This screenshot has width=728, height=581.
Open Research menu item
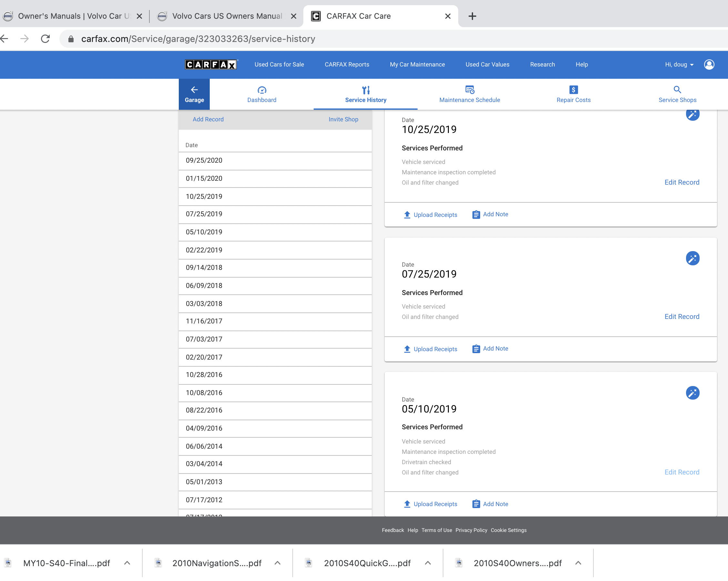coord(542,65)
